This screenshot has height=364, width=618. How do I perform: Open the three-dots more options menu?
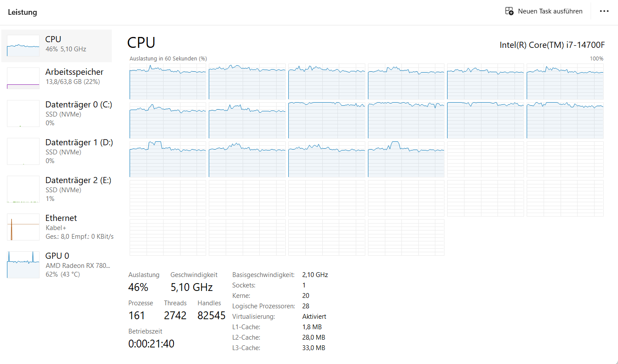pyautogui.click(x=604, y=11)
